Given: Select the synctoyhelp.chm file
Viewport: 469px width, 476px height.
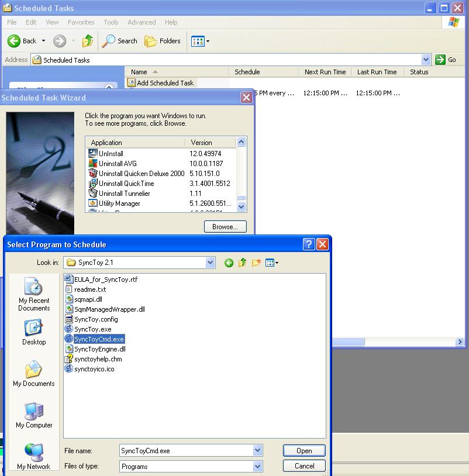Looking at the screenshot, I should (94, 359).
